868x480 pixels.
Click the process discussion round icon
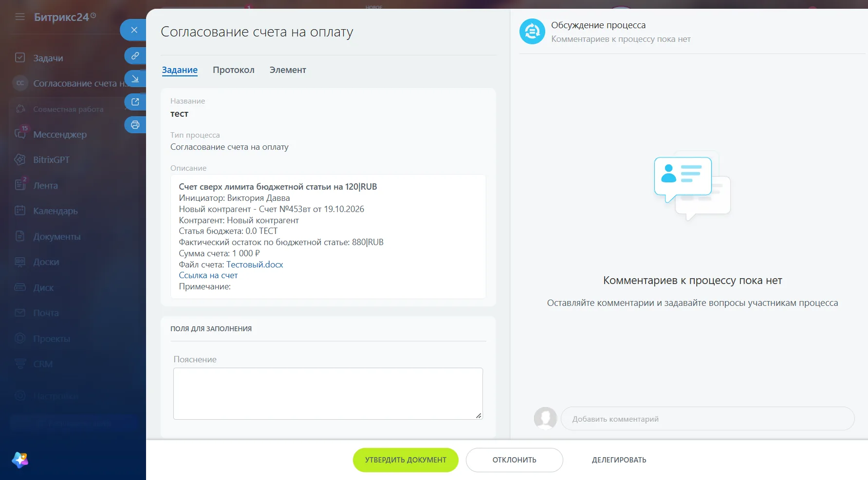click(x=532, y=32)
